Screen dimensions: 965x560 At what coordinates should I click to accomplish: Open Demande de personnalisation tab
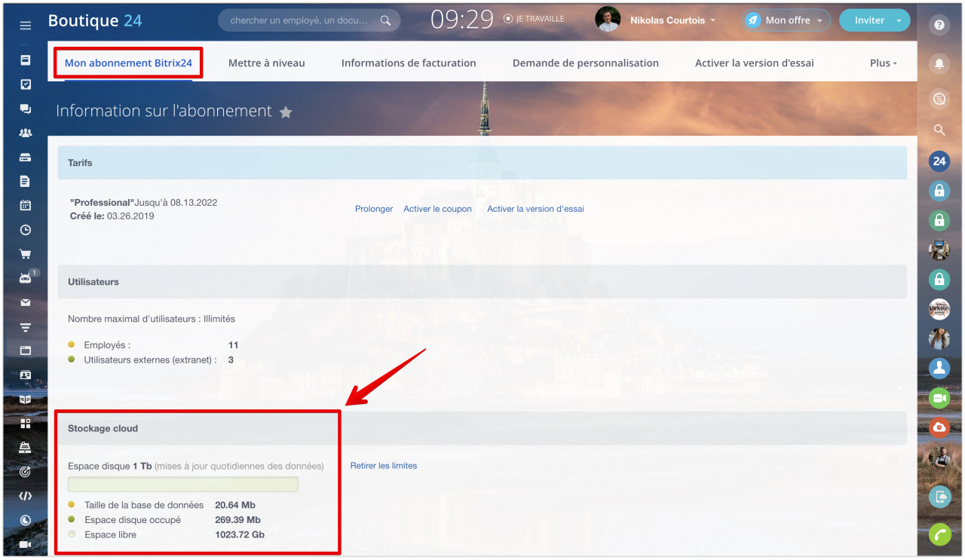[586, 63]
